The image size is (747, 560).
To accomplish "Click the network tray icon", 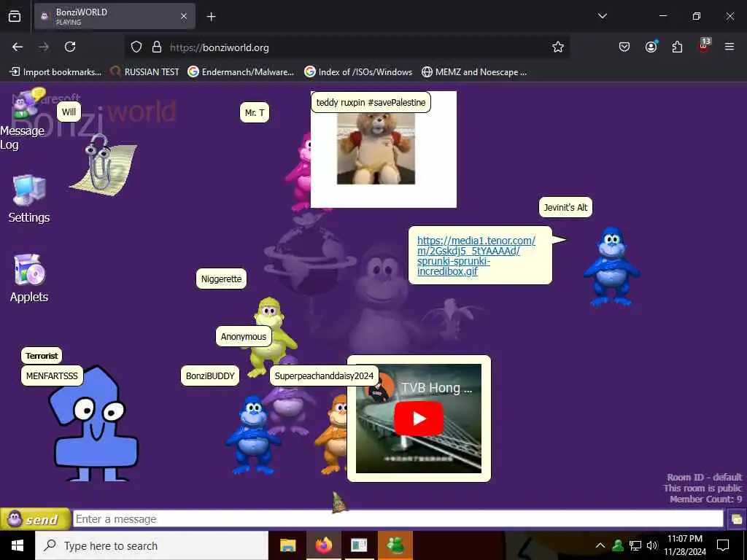I will click(x=635, y=545).
